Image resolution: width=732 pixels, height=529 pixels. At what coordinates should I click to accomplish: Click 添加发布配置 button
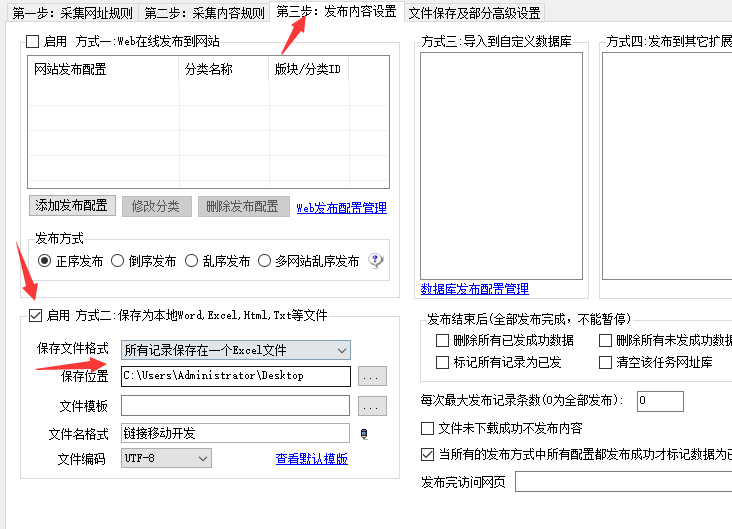click(72, 205)
